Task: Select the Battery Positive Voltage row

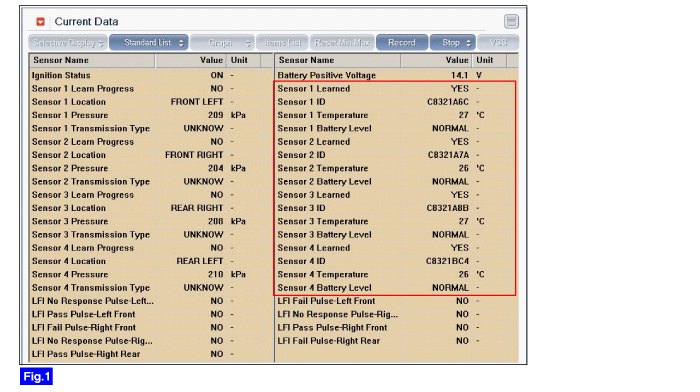Action: pos(396,75)
